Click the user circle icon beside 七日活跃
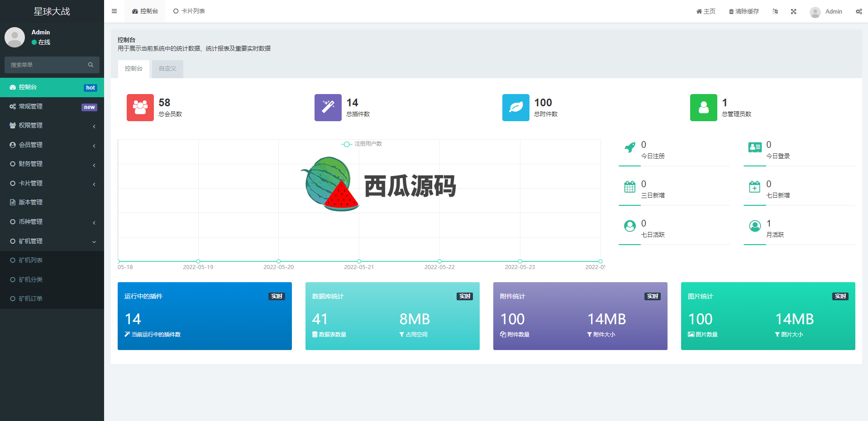This screenshot has height=421, width=868. coord(630,226)
